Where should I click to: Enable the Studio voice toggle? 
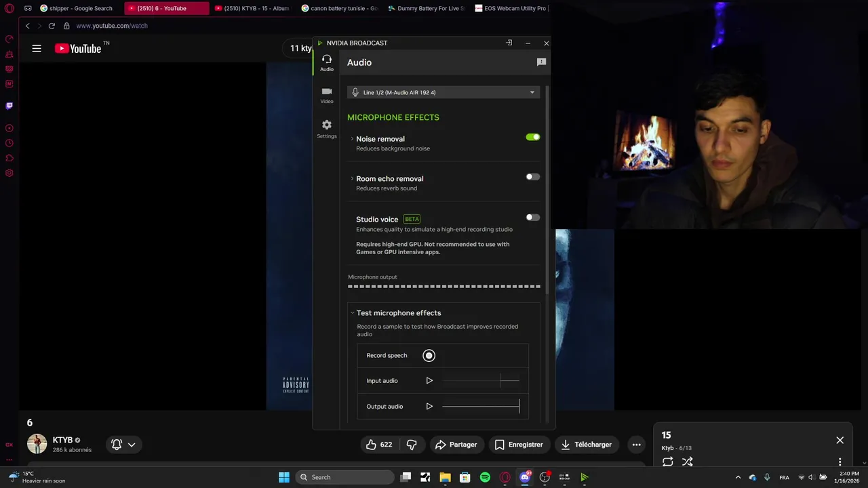pos(533,218)
